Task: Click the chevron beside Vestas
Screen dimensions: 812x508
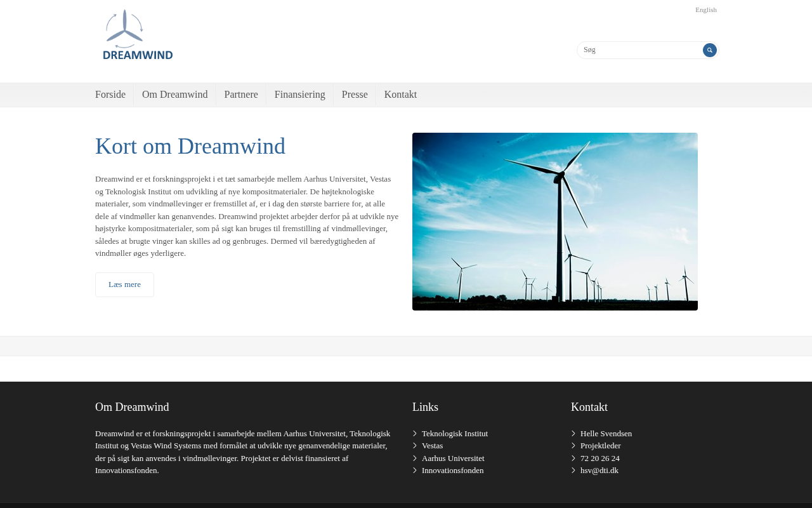Action: coord(415,446)
